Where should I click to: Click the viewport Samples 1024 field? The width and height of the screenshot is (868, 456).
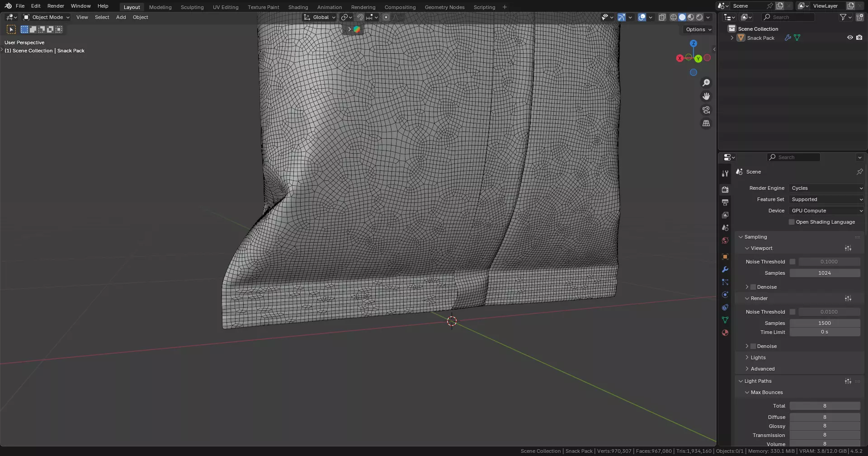click(x=825, y=273)
